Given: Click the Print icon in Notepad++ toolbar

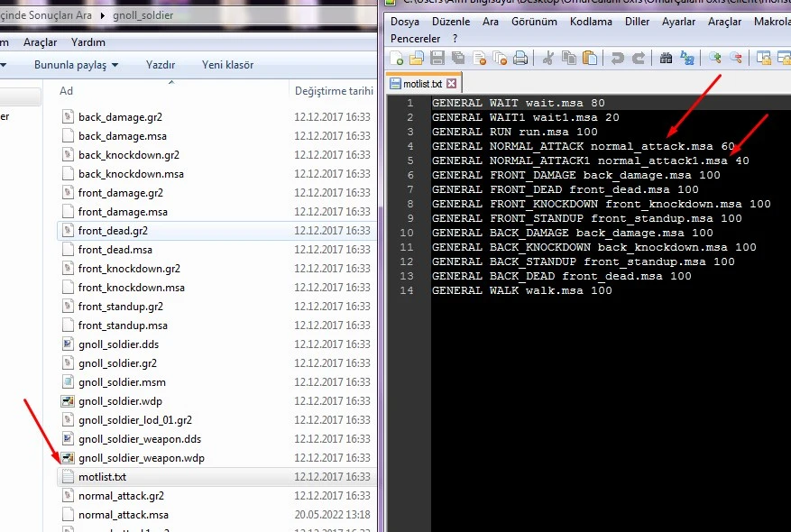Looking at the screenshot, I should (x=521, y=59).
